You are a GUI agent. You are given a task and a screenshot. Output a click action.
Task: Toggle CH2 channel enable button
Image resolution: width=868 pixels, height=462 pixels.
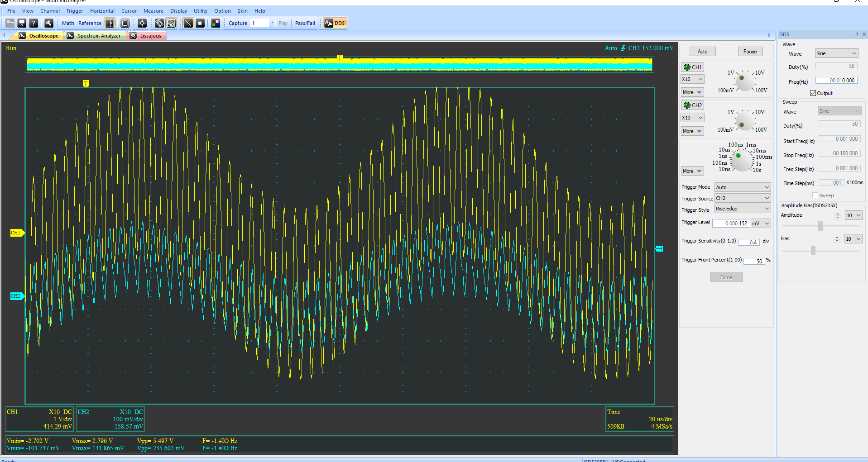click(692, 105)
